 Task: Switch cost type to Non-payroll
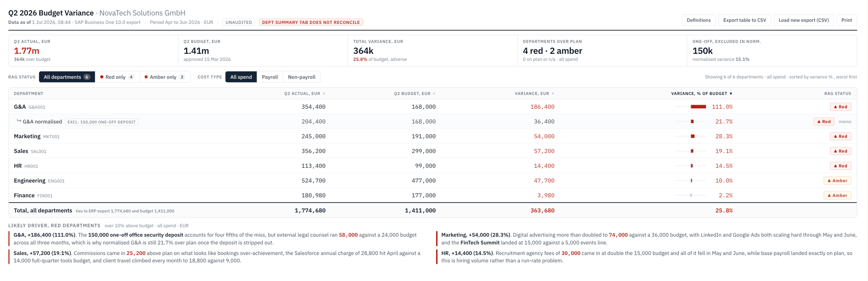(x=302, y=77)
